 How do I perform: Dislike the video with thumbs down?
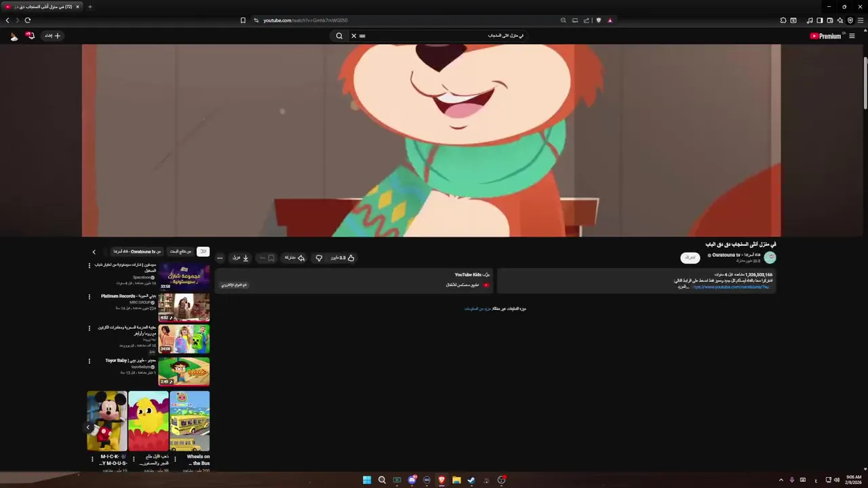319,258
